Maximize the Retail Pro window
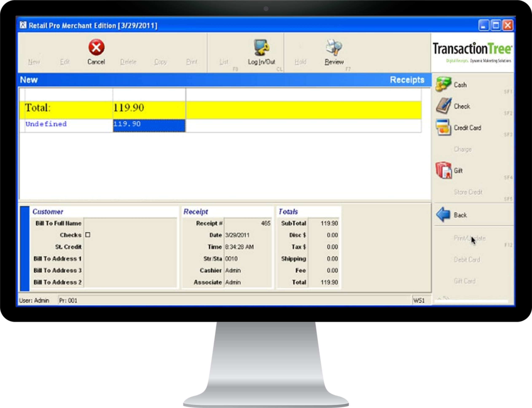Viewport: 532px width, 408px height. click(496, 25)
